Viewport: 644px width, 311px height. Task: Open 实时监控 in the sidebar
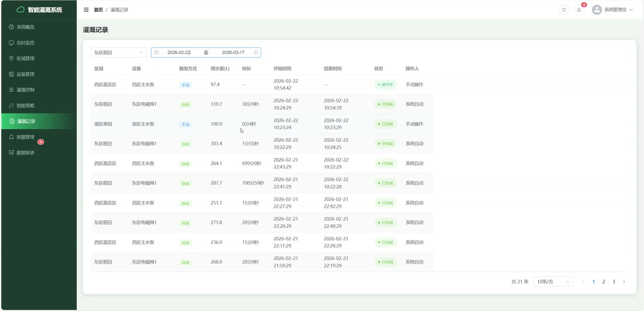[x=38, y=43]
